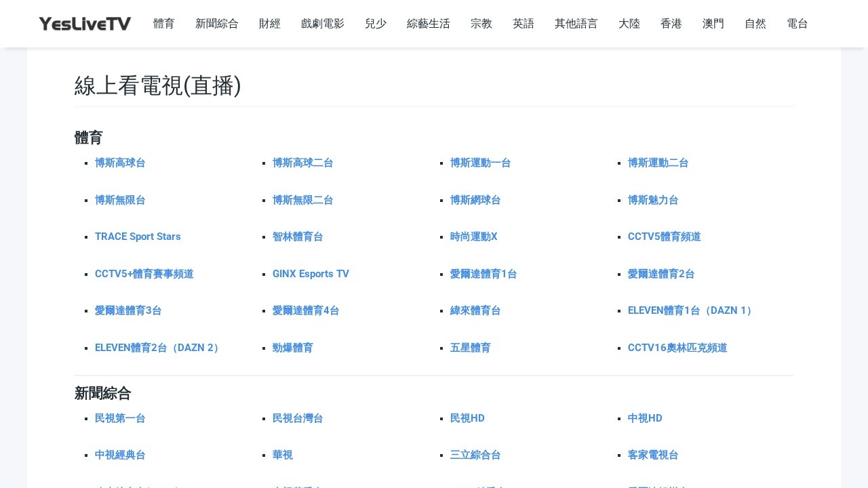Open the 三立綜合台 channel link
The height and width of the screenshot is (488, 868).
pyautogui.click(x=475, y=455)
